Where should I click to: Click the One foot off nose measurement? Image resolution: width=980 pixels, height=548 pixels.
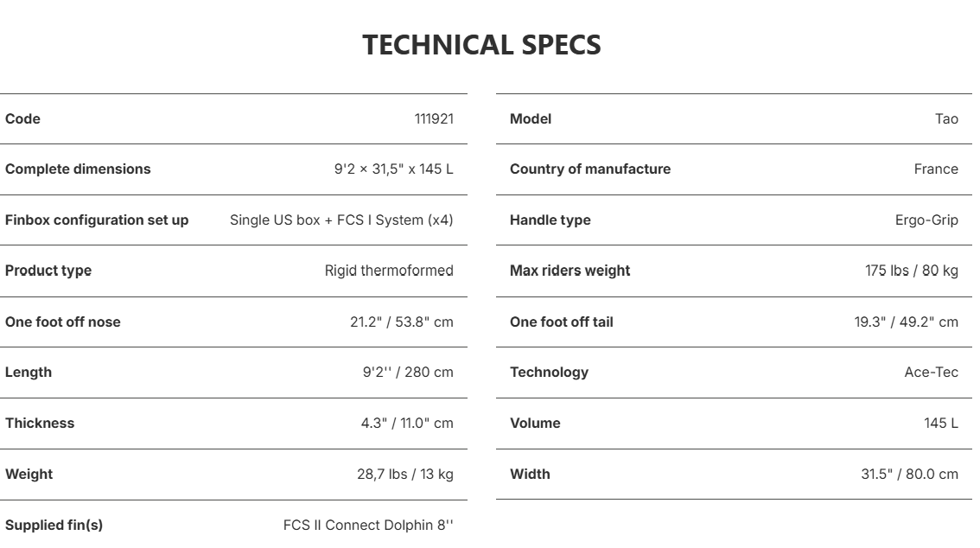(401, 322)
